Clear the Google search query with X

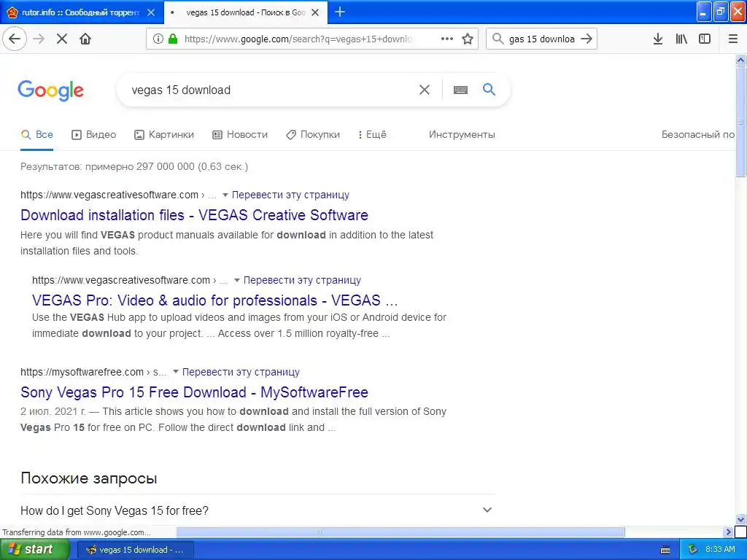coord(424,90)
